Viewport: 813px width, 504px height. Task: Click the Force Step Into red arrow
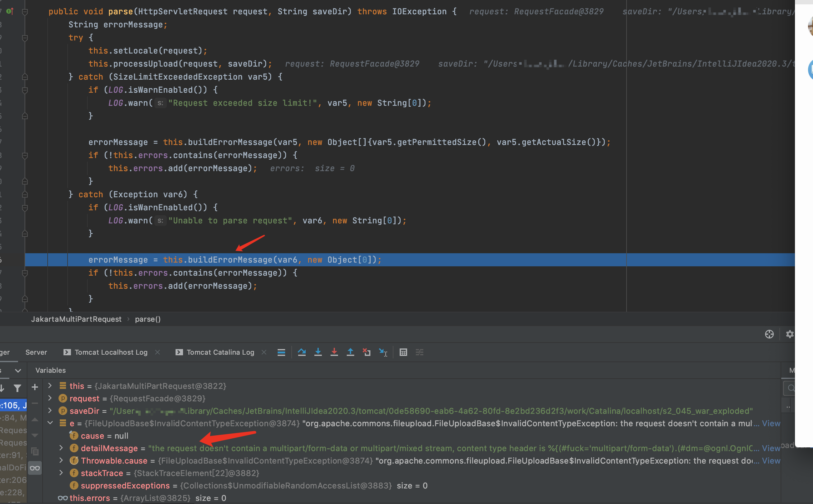click(x=334, y=352)
